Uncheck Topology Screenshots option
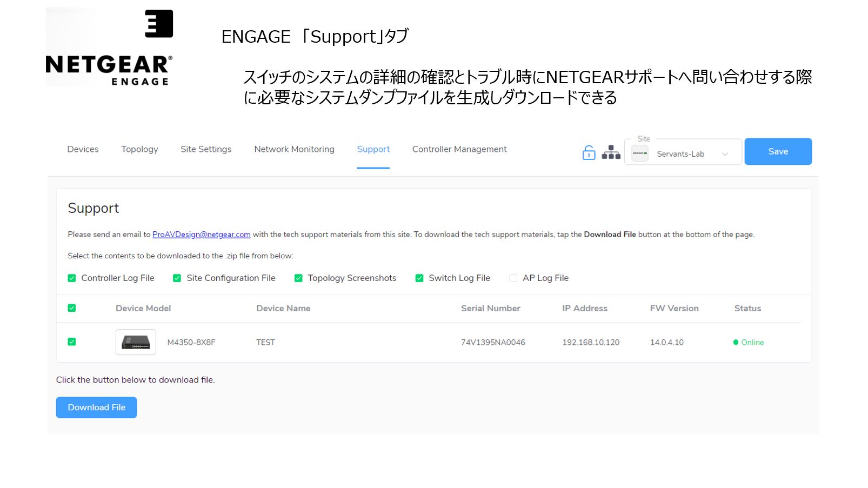The height and width of the screenshot is (488, 868). pos(298,278)
